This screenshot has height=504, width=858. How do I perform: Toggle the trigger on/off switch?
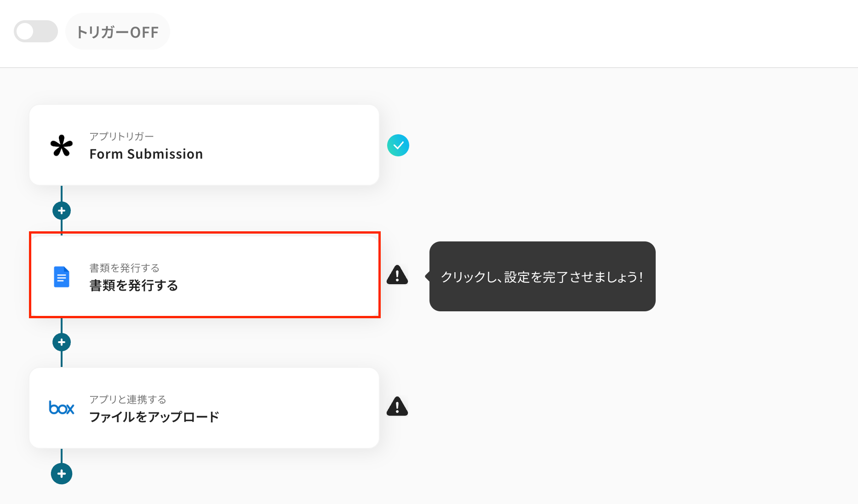click(x=36, y=32)
